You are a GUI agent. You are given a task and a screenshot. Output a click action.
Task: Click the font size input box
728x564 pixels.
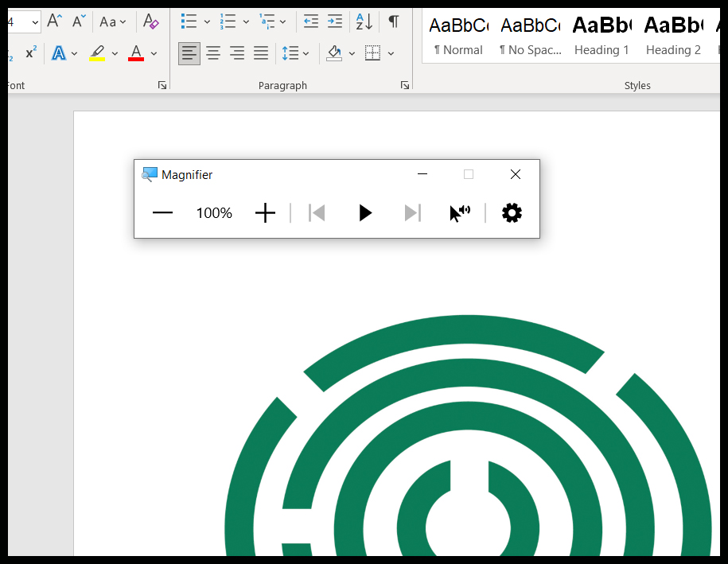pyautogui.click(x=23, y=21)
